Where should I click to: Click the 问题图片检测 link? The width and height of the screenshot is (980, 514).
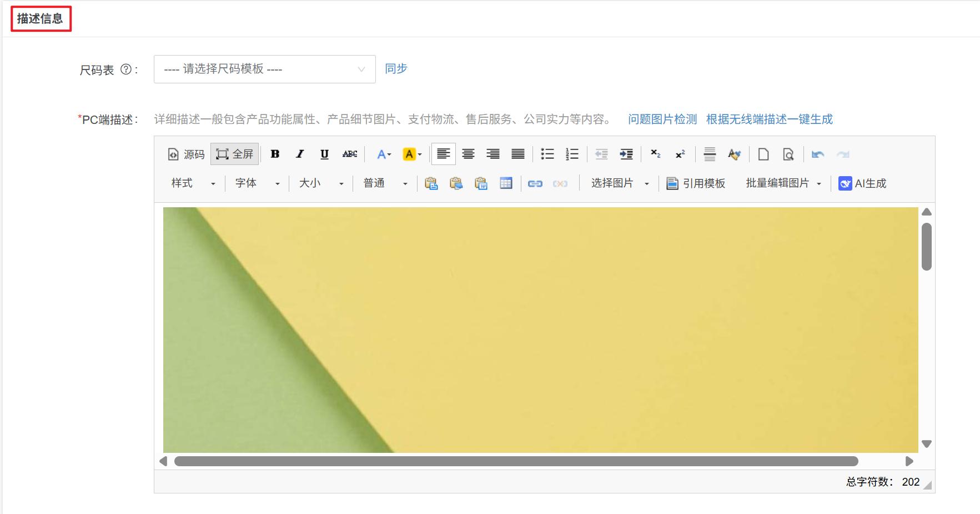(662, 119)
